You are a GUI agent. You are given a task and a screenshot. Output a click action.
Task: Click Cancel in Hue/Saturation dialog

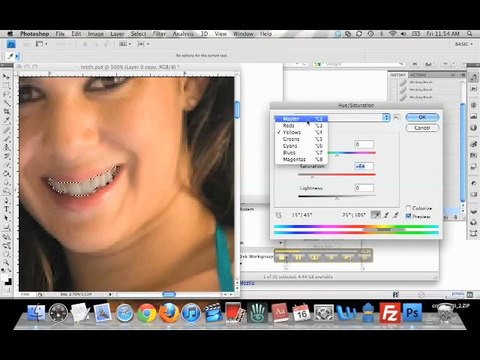[422, 128]
